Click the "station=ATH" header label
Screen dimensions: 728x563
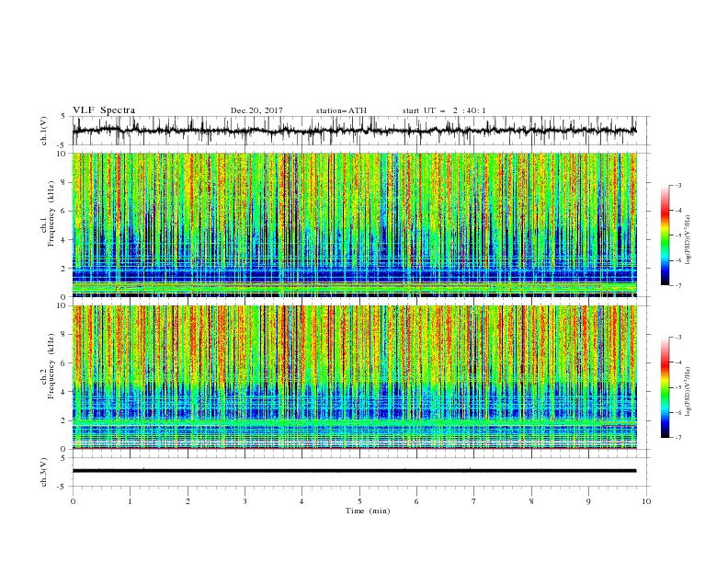tap(341, 110)
